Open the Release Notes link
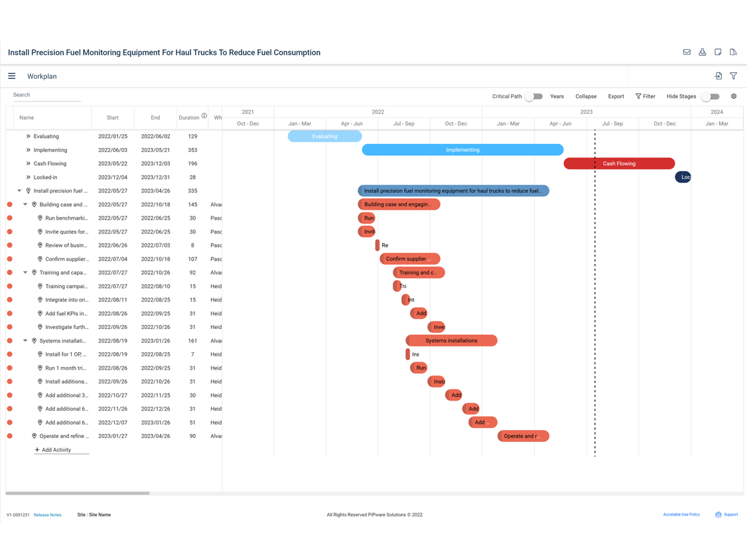747x560 pixels. [x=48, y=515]
